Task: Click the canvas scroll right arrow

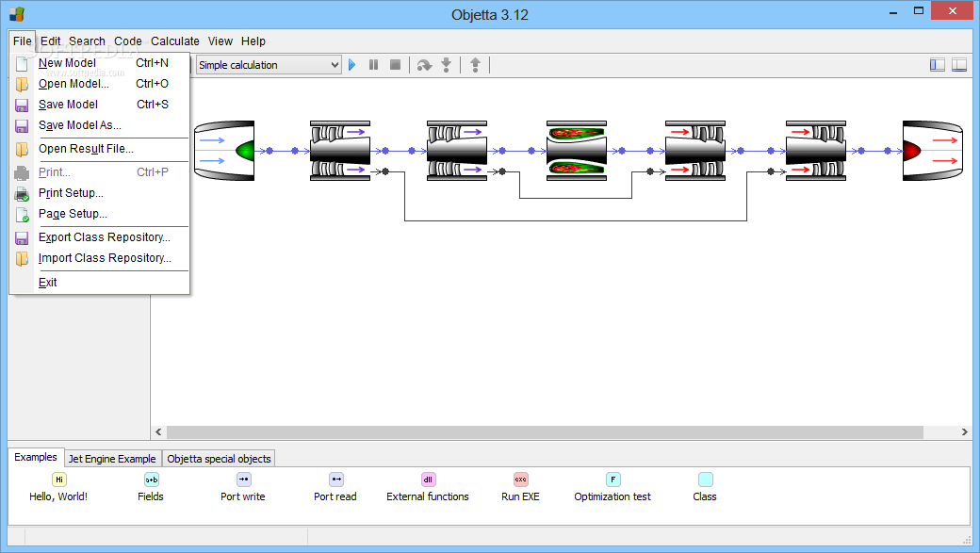Action: click(964, 431)
